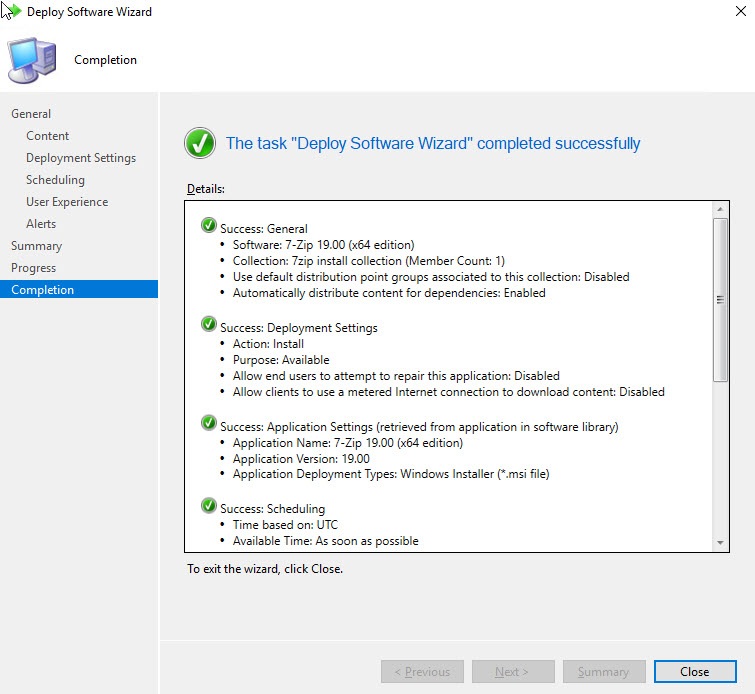The image size is (755, 694).
Task: Go to Deployment Settings step
Action: point(81,158)
